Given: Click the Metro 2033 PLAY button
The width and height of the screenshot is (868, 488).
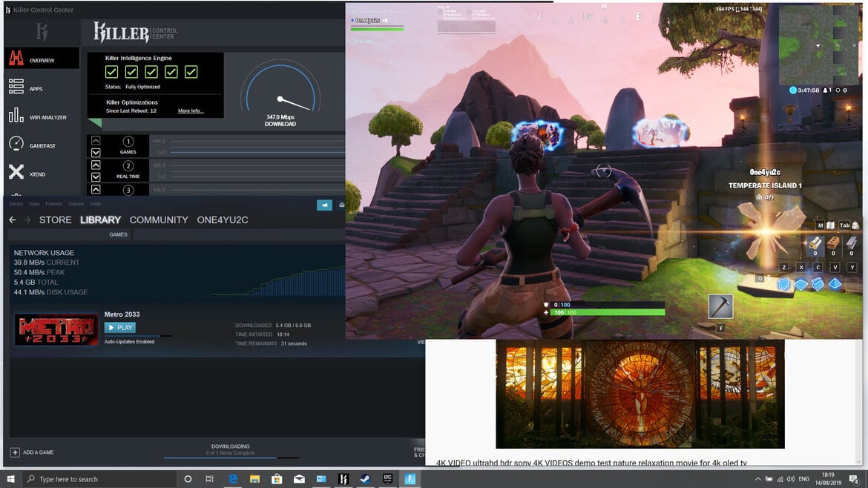Looking at the screenshot, I should point(120,328).
